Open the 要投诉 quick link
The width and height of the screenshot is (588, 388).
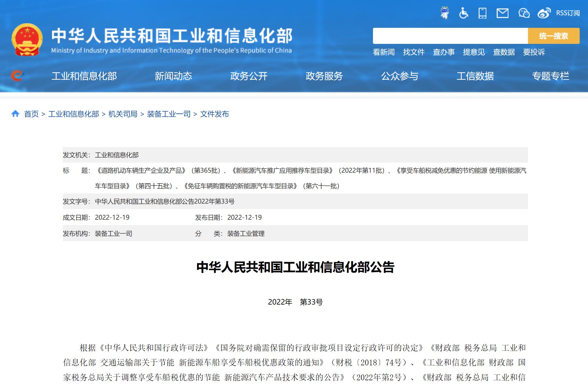pyautogui.click(x=534, y=52)
